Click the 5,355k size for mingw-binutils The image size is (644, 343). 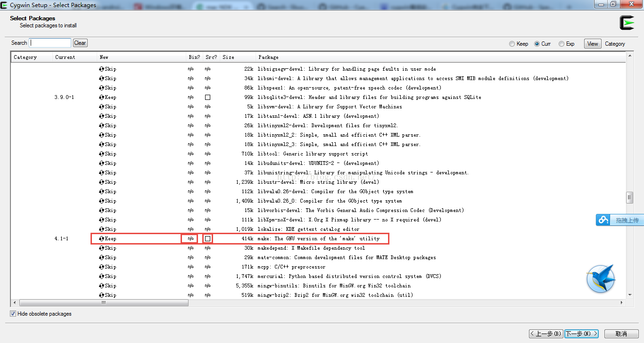[x=245, y=286]
